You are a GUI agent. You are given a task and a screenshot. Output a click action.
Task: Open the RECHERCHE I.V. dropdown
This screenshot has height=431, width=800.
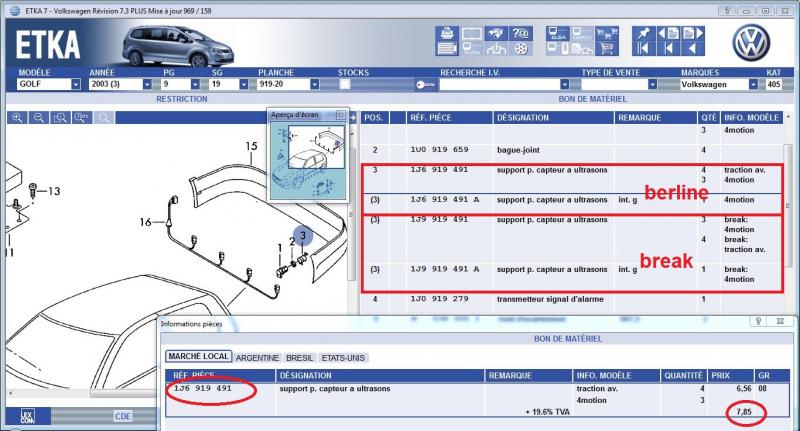click(x=564, y=84)
